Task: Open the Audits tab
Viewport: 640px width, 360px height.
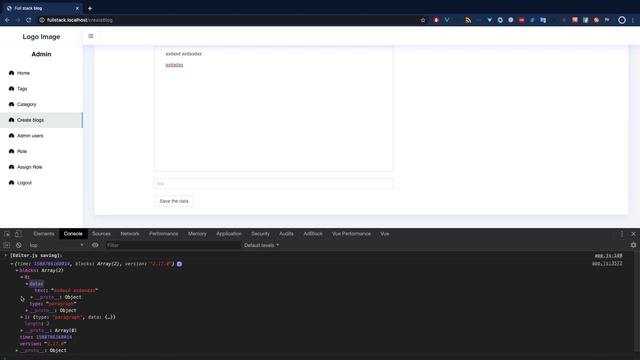Action: pyautogui.click(x=286, y=234)
